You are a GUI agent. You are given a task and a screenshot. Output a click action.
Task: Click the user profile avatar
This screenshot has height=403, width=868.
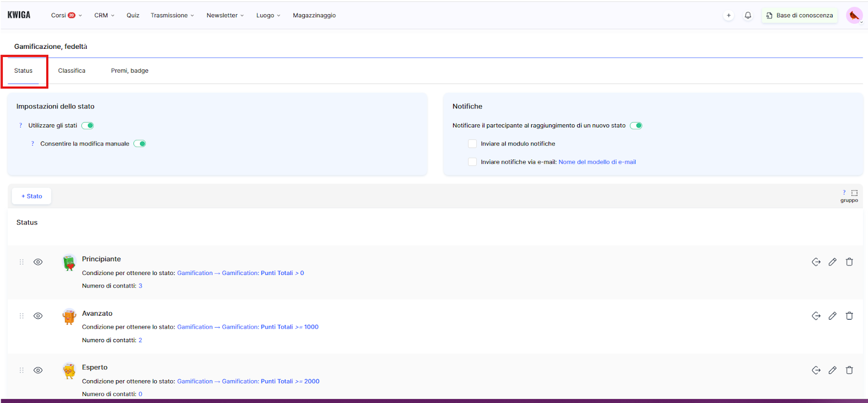click(854, 15)
